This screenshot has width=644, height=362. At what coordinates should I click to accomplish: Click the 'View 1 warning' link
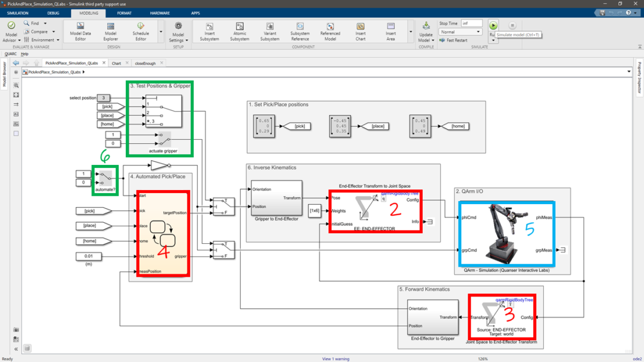point(335,358)
